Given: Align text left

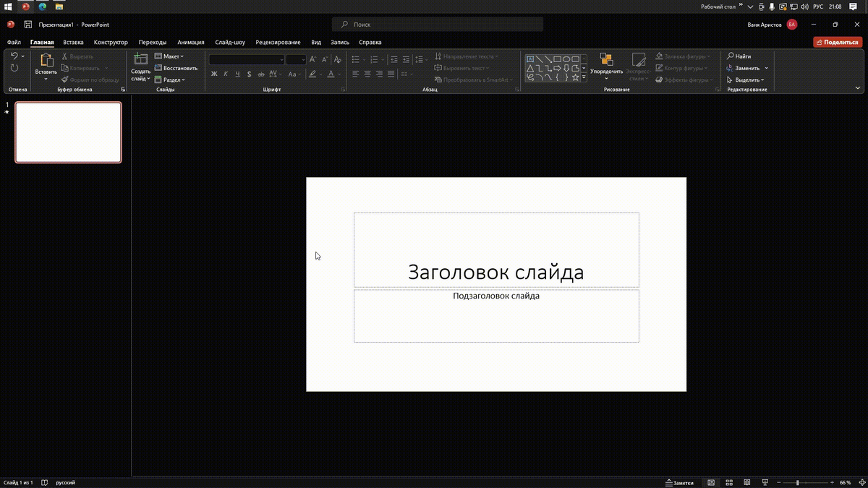Looking at the screenshot, I should click(356, 74).
